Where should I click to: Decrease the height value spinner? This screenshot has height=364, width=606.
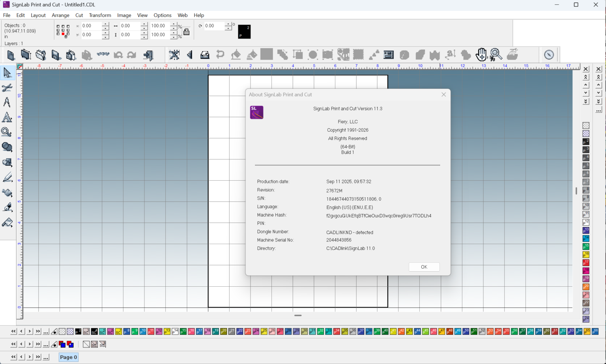(x=144, y=37)
